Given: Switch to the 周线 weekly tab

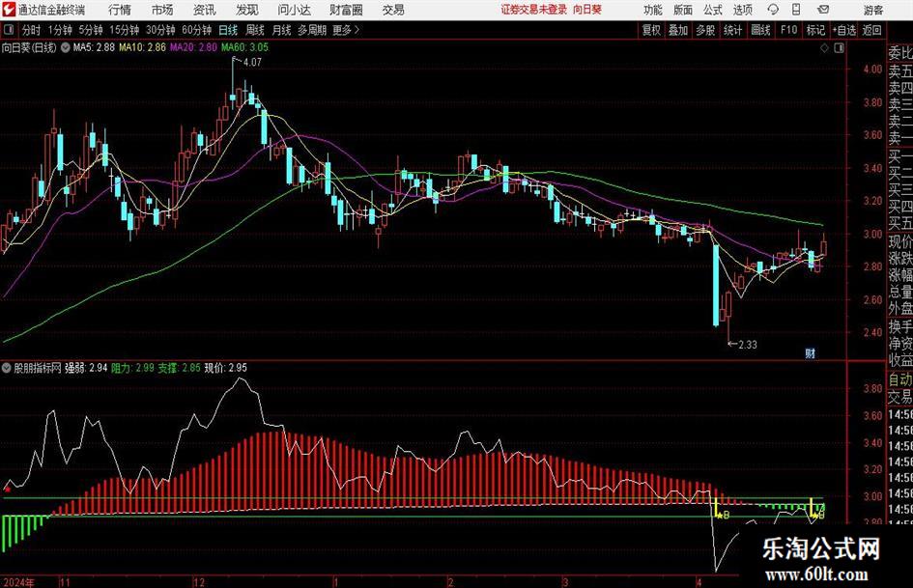Looking at the screenshot, I should tap(255, 30).
